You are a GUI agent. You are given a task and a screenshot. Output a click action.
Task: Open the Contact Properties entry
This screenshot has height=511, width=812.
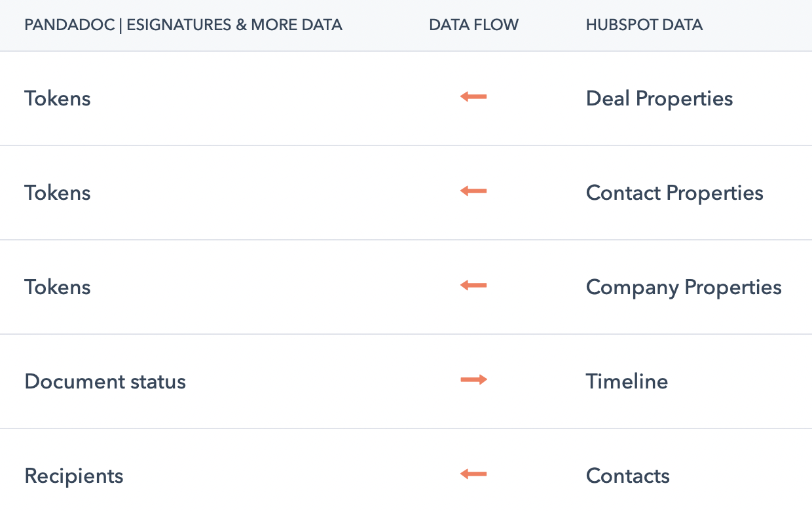[674, 193]
